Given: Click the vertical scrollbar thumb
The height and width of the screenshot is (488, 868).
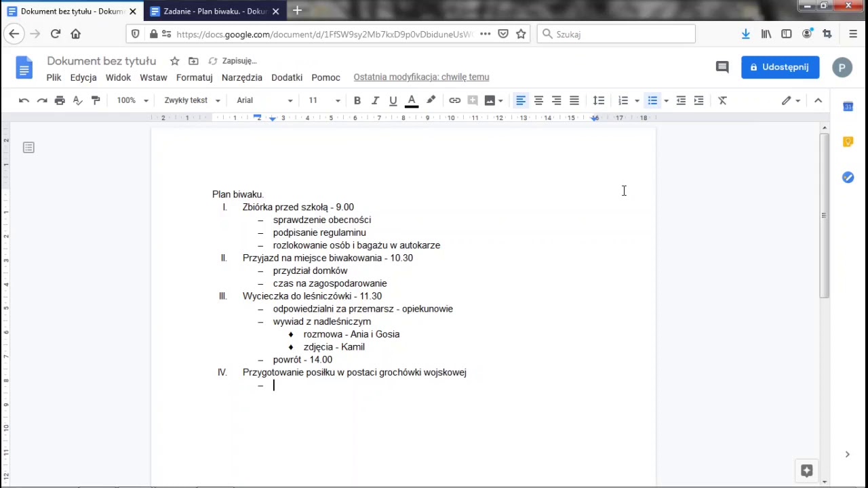Looking at the screenshot, I should [825, 216].
